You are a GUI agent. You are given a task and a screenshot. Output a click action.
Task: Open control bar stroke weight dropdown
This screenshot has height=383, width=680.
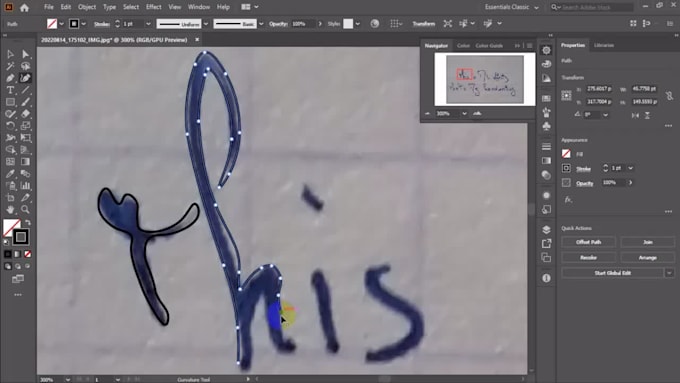(148, 24)
